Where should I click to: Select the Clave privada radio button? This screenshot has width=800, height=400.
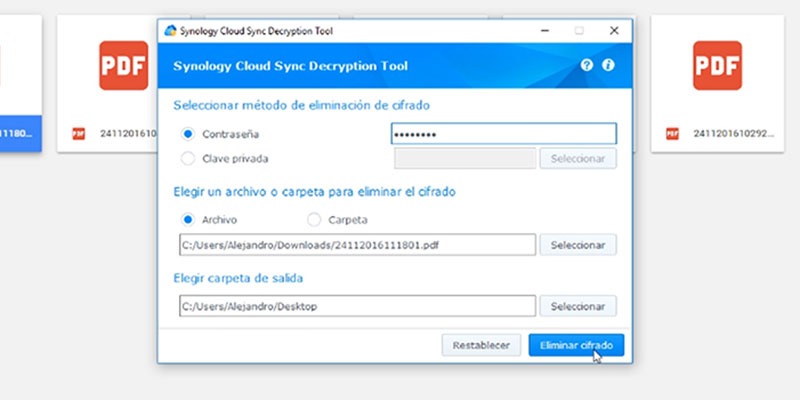pyautogui.click(x=188, y=159)
